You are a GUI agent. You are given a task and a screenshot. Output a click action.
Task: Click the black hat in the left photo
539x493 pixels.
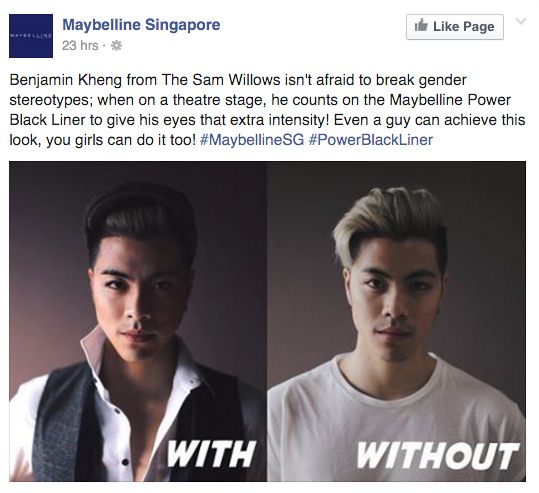[138, 212]
